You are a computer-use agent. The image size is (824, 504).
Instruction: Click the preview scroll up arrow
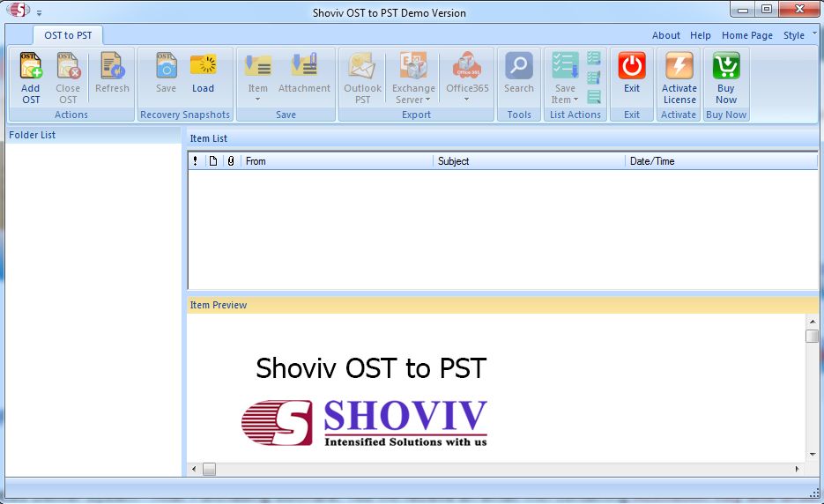pos(813,321)
